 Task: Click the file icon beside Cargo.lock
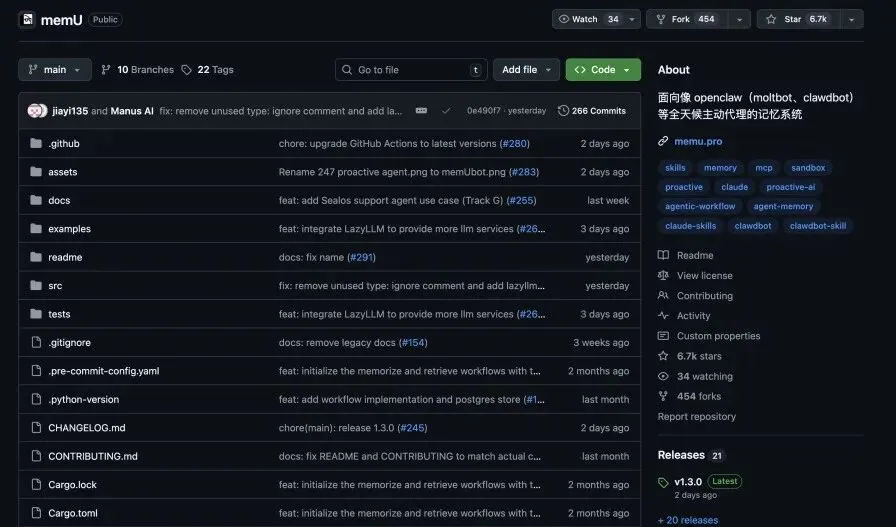tap(36, 485)
